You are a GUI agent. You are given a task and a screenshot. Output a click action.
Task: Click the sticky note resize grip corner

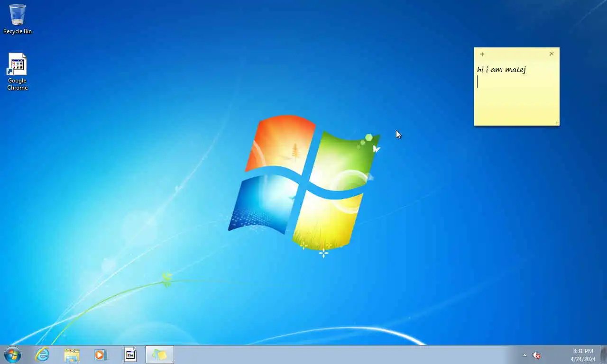(557, 123)
